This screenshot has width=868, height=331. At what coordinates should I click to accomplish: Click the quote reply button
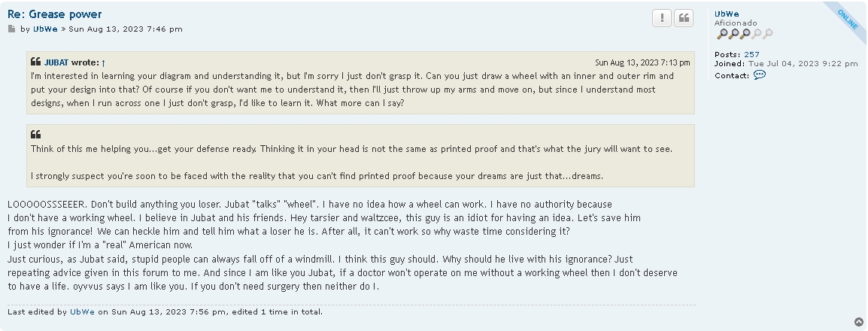coord(684,18)
